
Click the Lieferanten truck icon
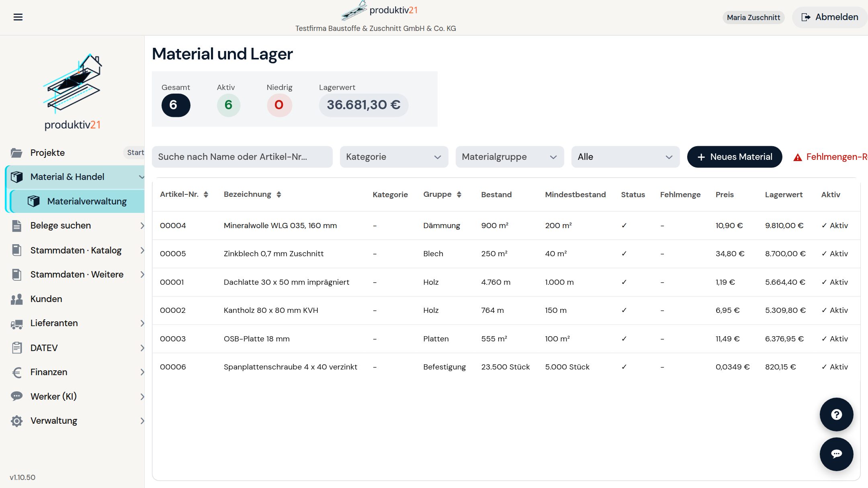16,324
